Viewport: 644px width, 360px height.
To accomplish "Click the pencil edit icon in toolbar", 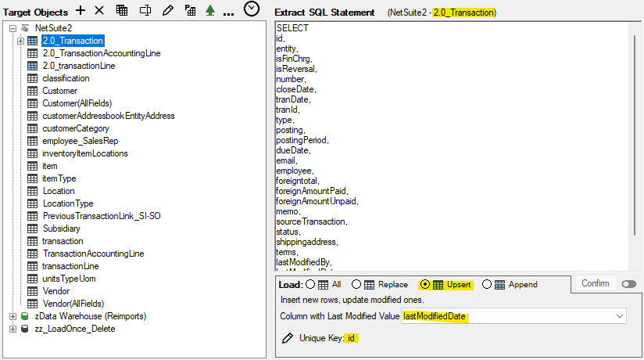I will pyautogui.click(x=167, y=10).
